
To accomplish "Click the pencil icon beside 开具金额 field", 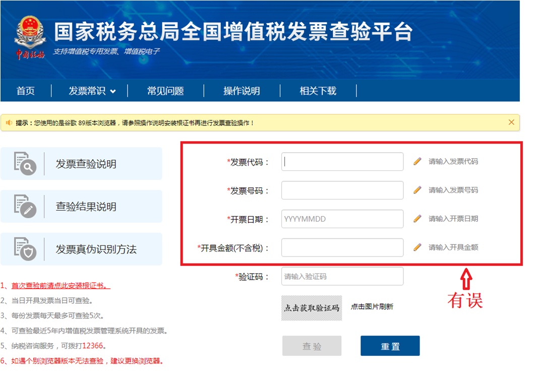I will pyautogui.click(x=417, y=247).
